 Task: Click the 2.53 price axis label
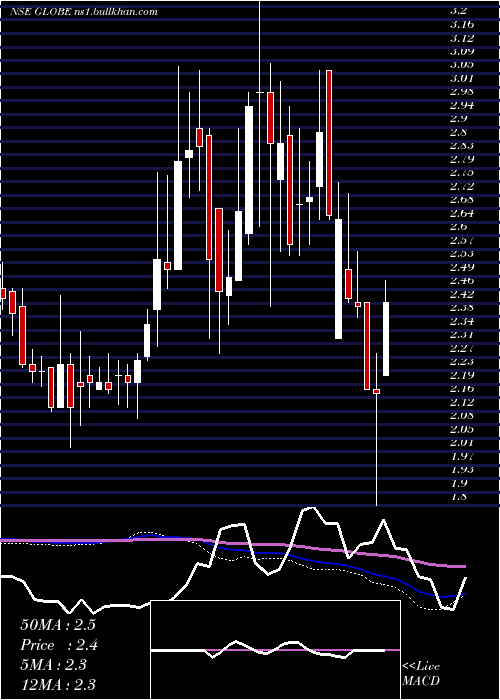click(x=462, y=254)
